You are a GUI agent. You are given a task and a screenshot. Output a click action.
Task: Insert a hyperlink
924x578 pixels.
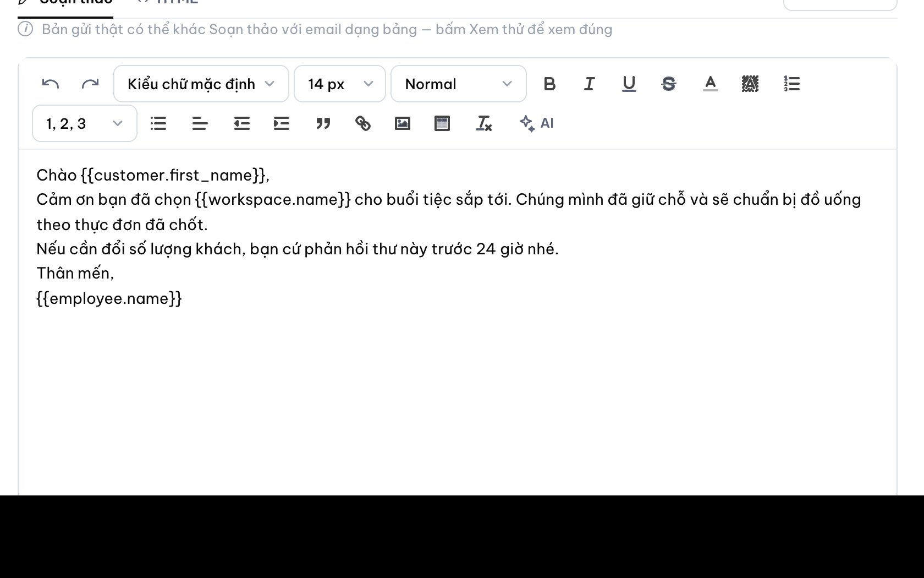(x=363, y=123)
